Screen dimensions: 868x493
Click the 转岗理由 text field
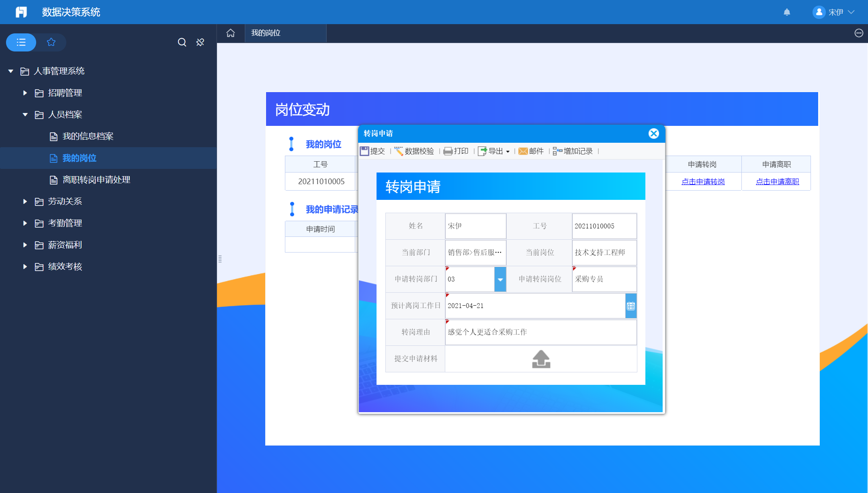pos(540,332)
